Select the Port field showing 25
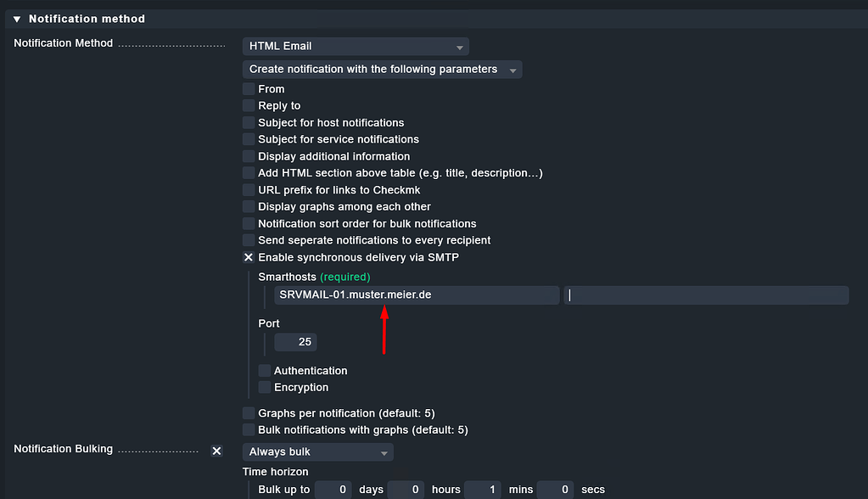Image resolution: width=868 pixels, height=499 pixels. pos(294,341)
